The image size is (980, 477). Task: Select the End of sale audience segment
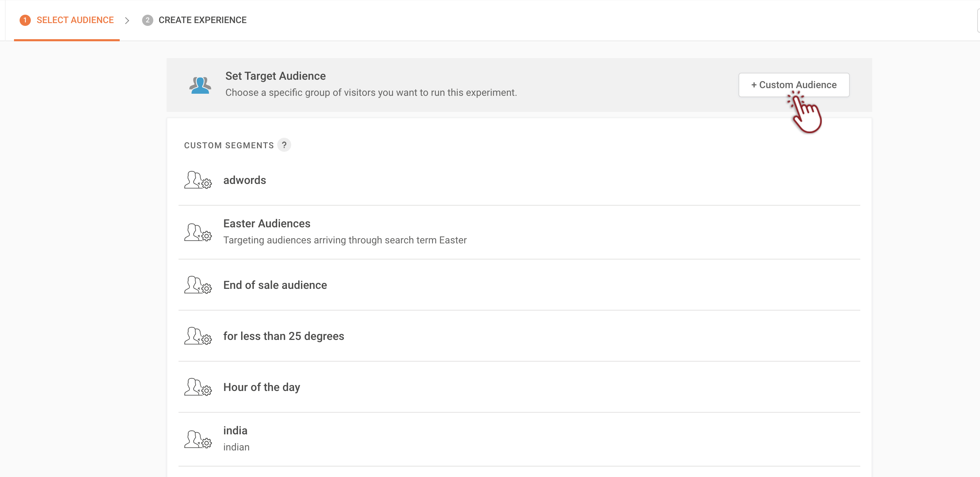coord(275,285)
